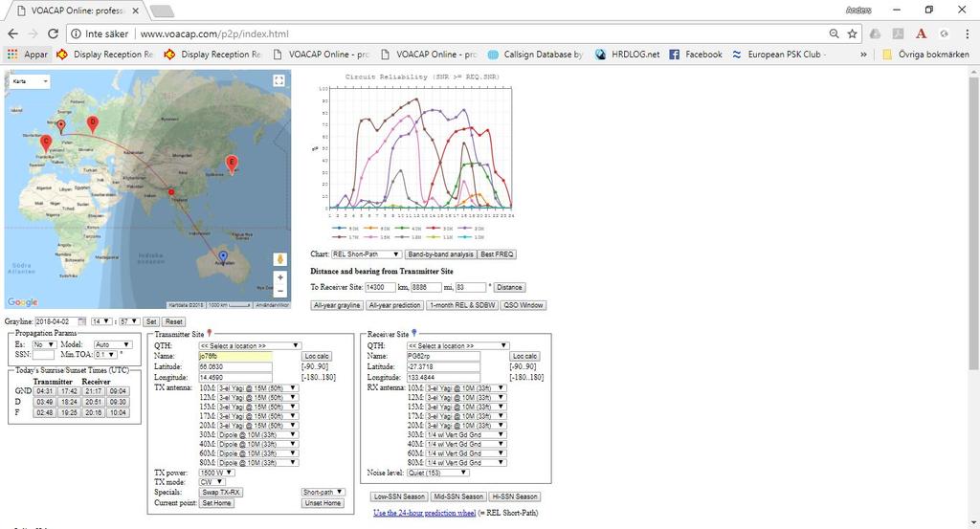Viewport: 980px width, 529px height.
Task: Open the Es dropdown set to No
Action: (x=44, y=344)
